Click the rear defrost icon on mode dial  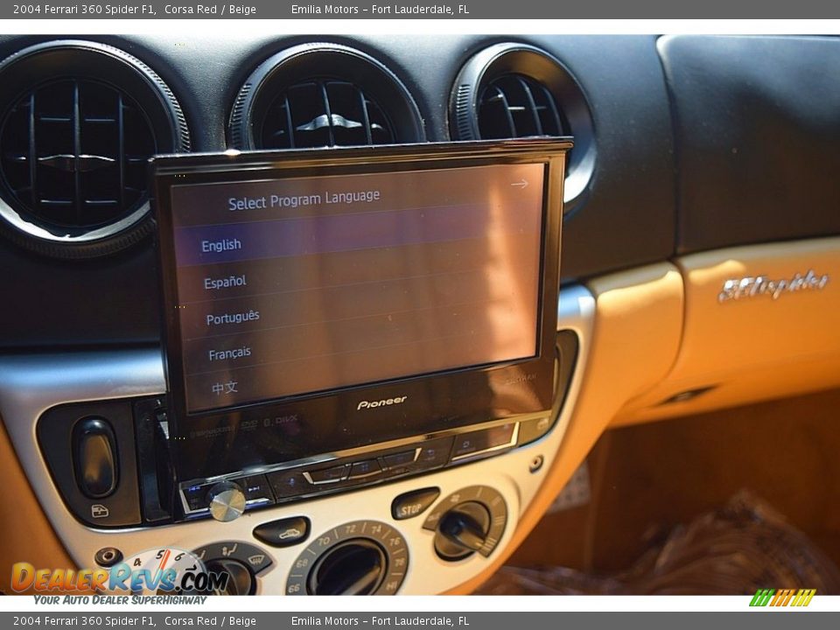tap(257, 560)
